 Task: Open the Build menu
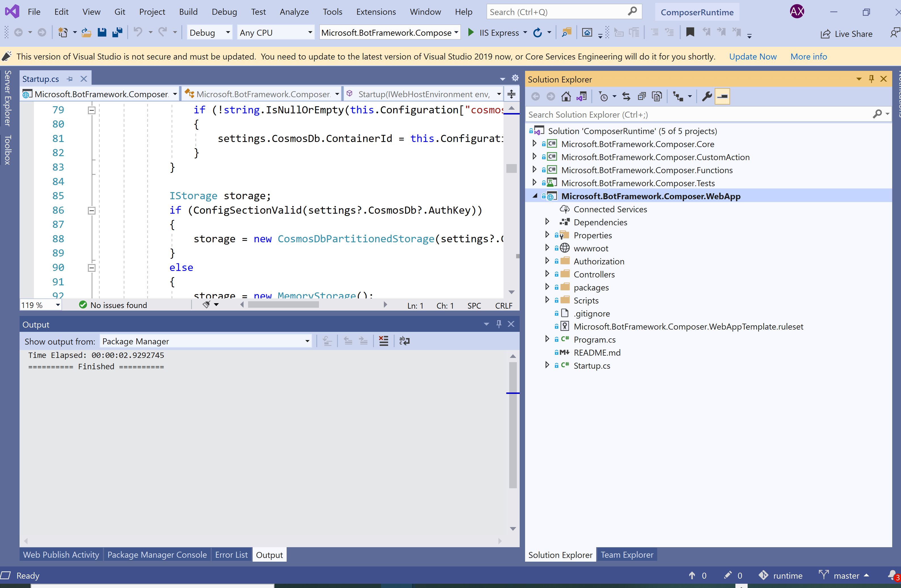[188, 12]
